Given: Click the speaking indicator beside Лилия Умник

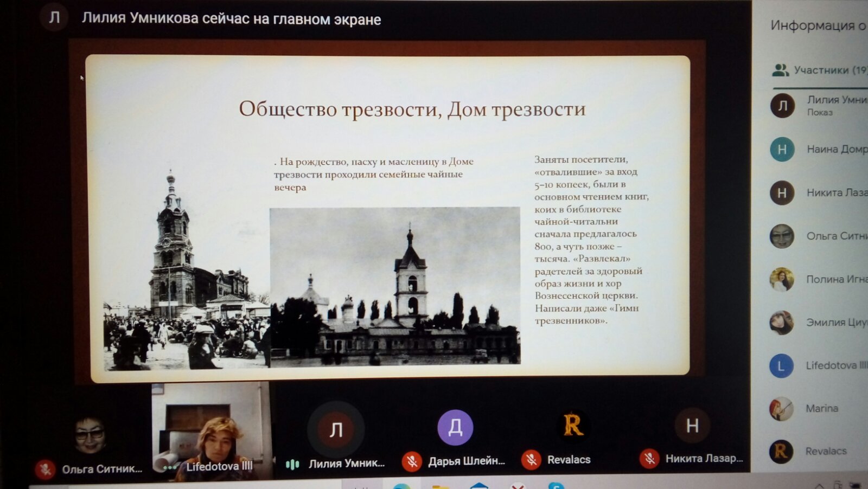Looking at the screenshot, I should point(293,464).
